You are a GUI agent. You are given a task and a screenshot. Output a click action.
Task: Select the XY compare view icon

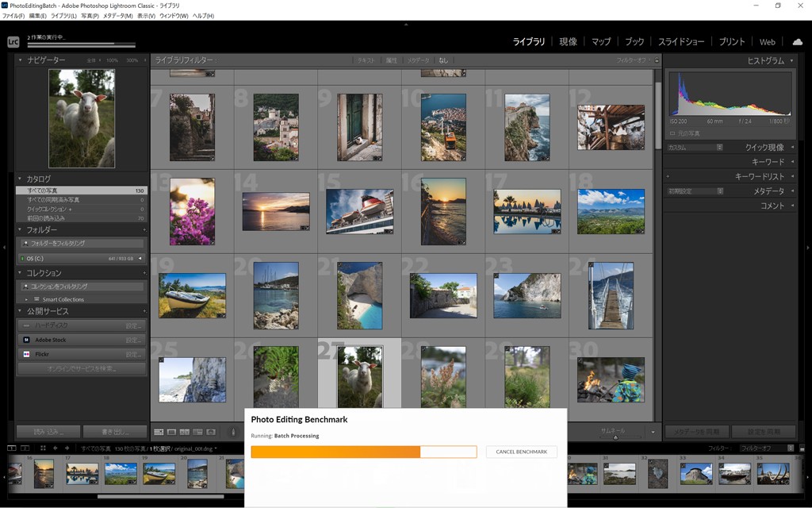pos(184,432)
